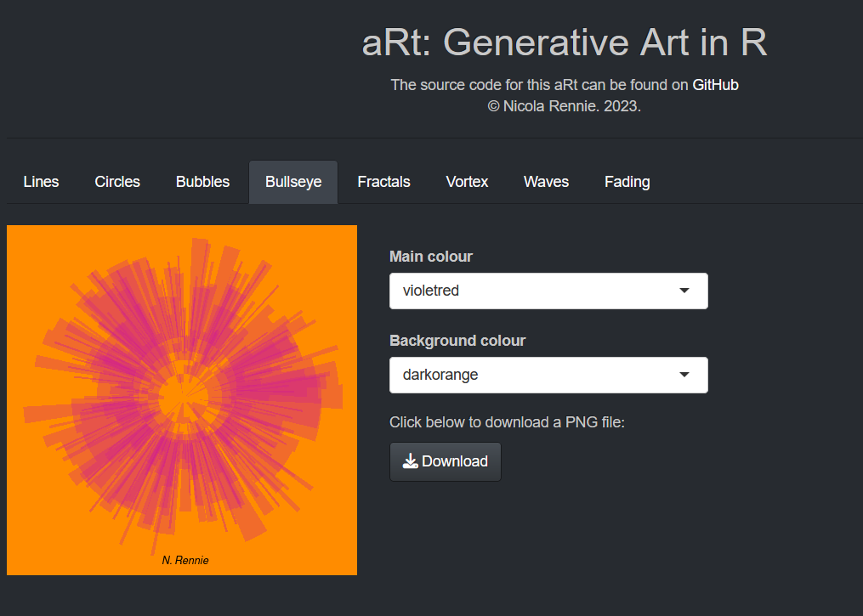Click the N. Rennie signature on the artwork
863x616 pixels.
(185, 561)
